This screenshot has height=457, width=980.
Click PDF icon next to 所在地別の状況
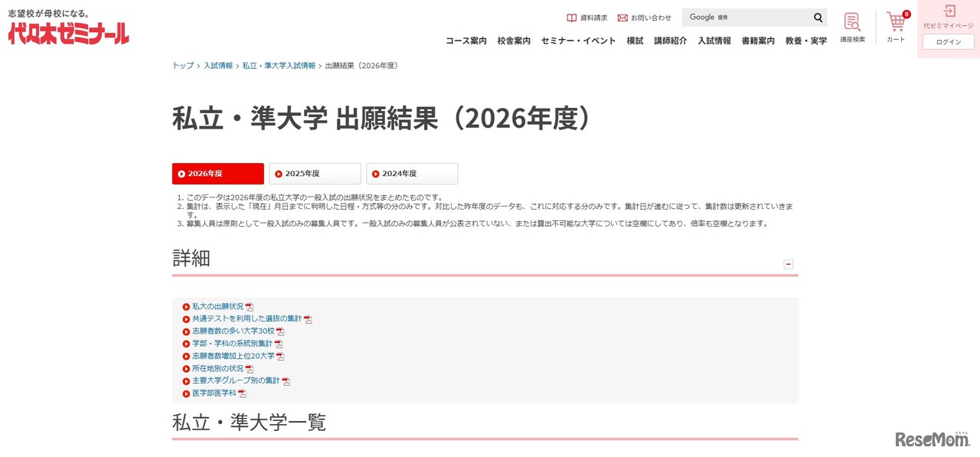250,369
